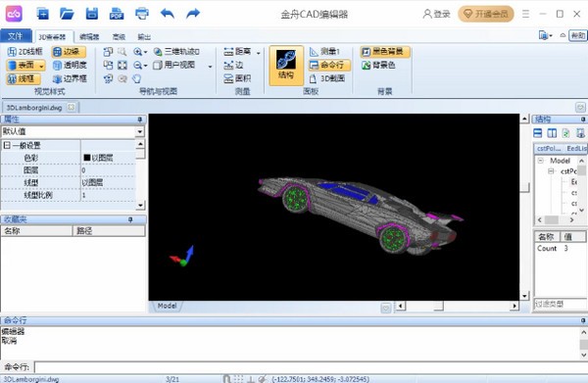The height and width of the screenshot is (383, 588).
Task: Click the viewport vertical scrollbar down arrow
Action: (x=524, y=296)
